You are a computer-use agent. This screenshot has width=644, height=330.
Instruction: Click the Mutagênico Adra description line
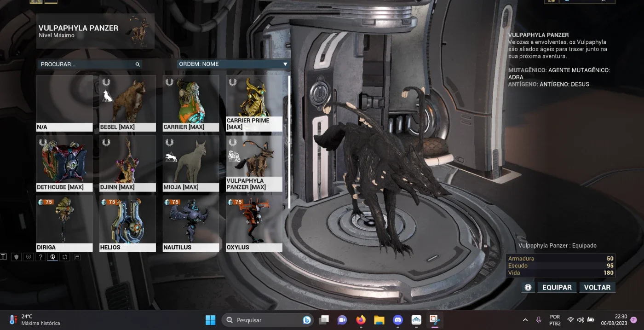tap(559, 74)
